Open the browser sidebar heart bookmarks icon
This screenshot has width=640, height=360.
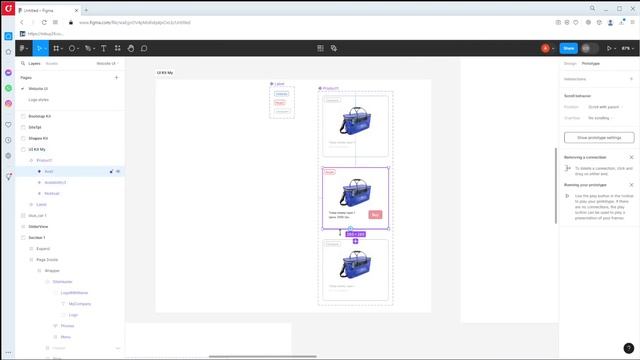[8, 124]
